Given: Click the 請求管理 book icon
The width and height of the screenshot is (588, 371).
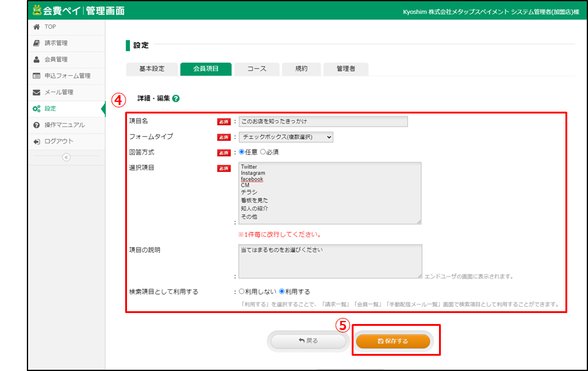Looking at the screenshot, I should pyautogui.click(x=37, y=43).
